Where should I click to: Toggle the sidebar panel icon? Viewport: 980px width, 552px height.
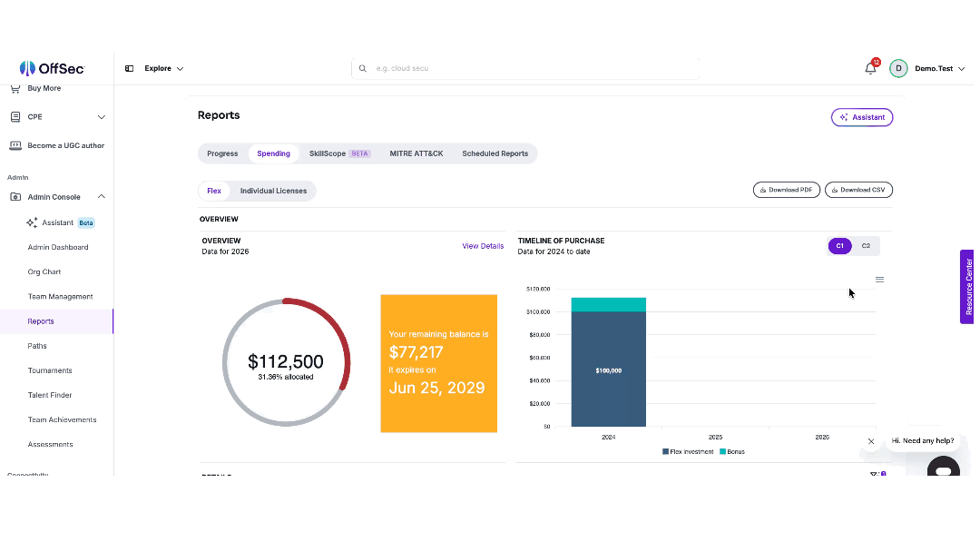coord(130,69)
